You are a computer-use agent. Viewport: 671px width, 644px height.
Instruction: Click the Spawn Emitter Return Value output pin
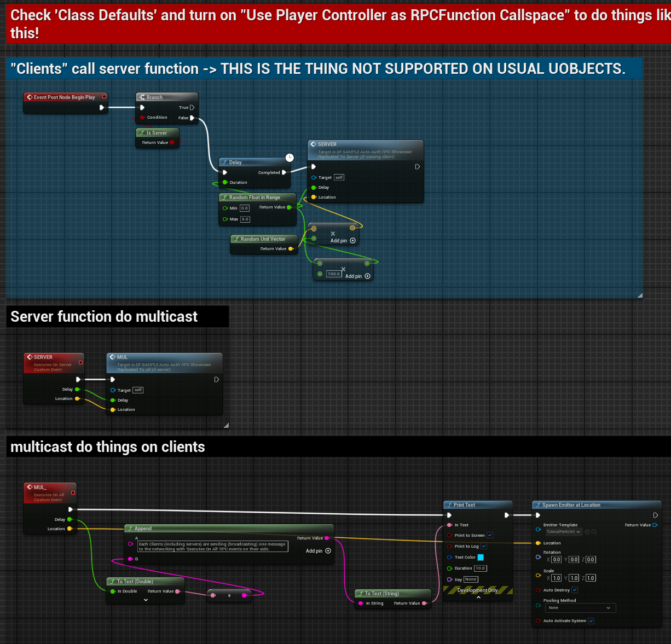(655, 525)
